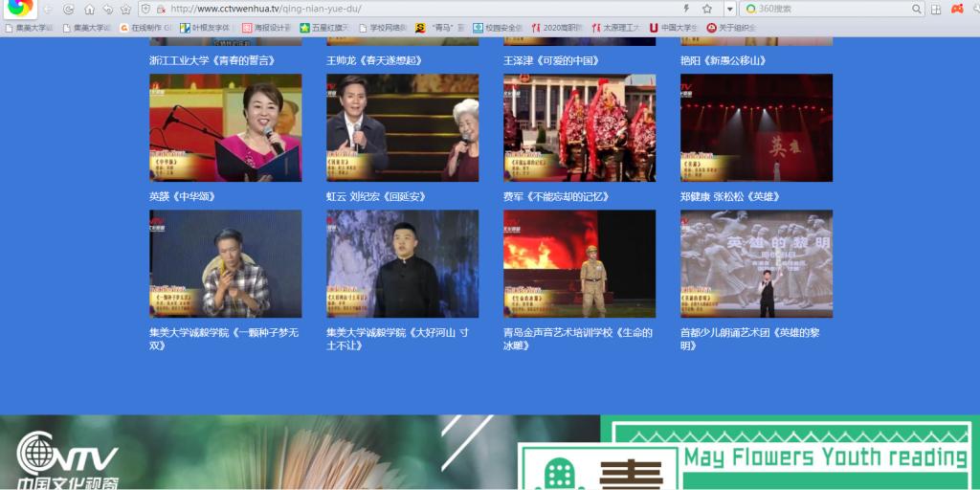980x490 pixels.
Task: Open the 中国大学 bookmark
Action: [x=673, y=28]
